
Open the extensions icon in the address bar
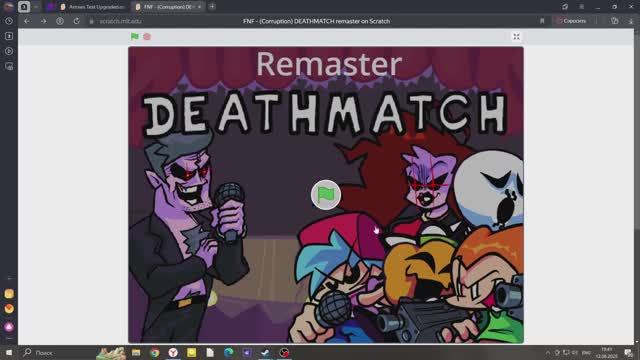tap(615, 21)
